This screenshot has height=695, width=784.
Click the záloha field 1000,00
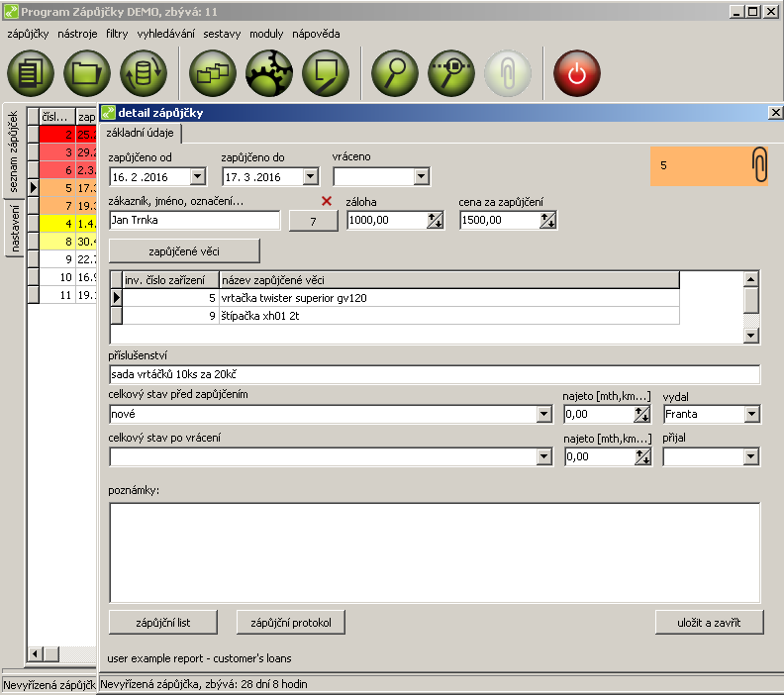click(x=387, y=220)
